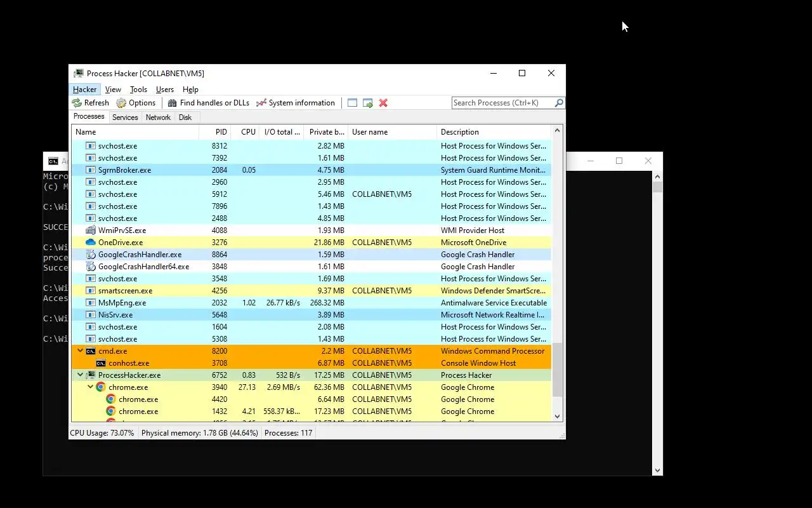Sort by the PID column header
This screenshot has width=812, height=508.
click(214, 132)
